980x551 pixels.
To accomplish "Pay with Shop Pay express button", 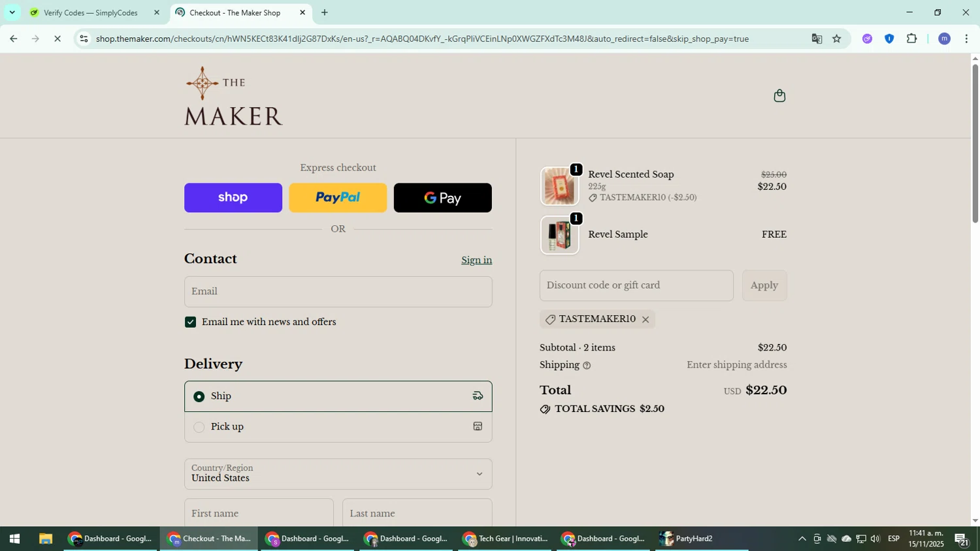I will pos(233,197).
